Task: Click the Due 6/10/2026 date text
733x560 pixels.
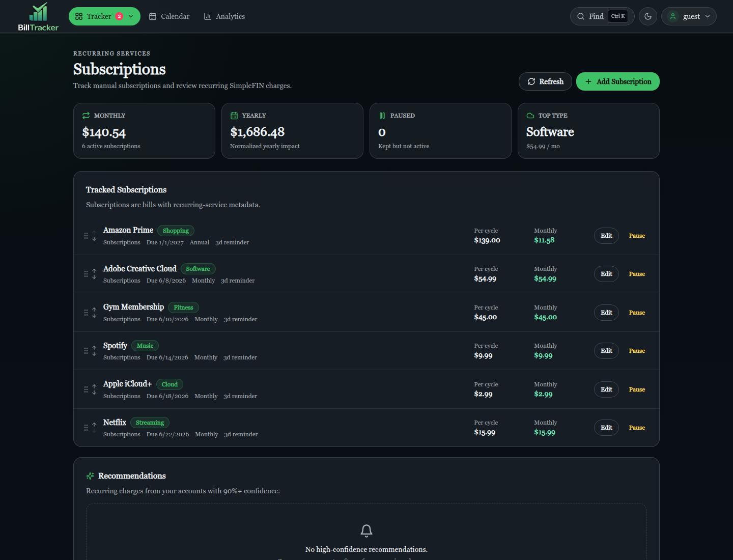Action: point(167,319)
